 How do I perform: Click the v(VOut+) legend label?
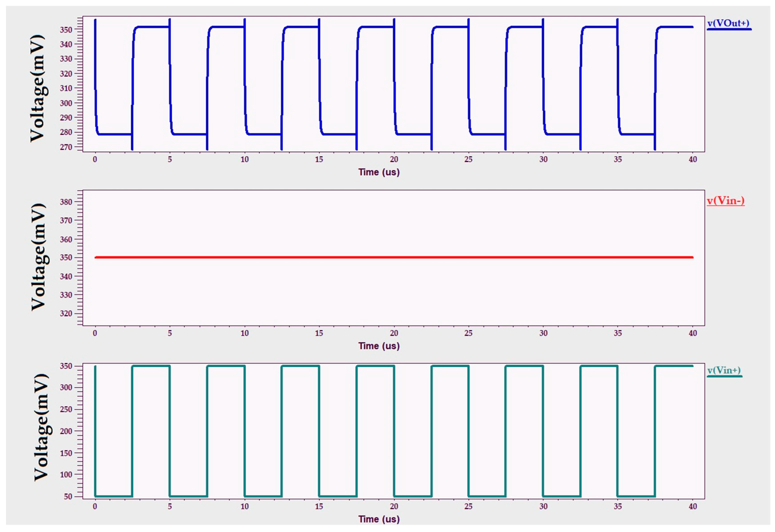click(728, 23)
